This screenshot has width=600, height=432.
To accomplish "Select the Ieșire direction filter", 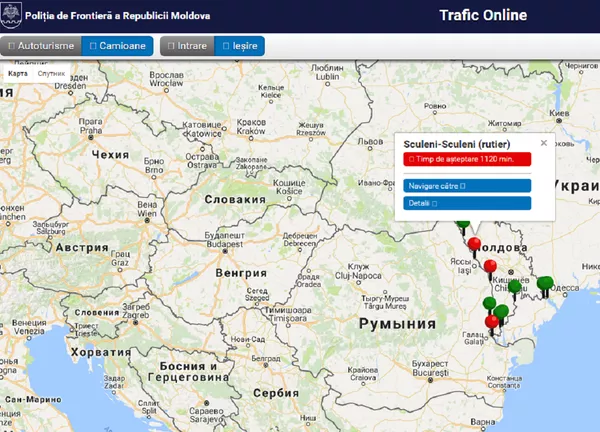I will (239, 46).
